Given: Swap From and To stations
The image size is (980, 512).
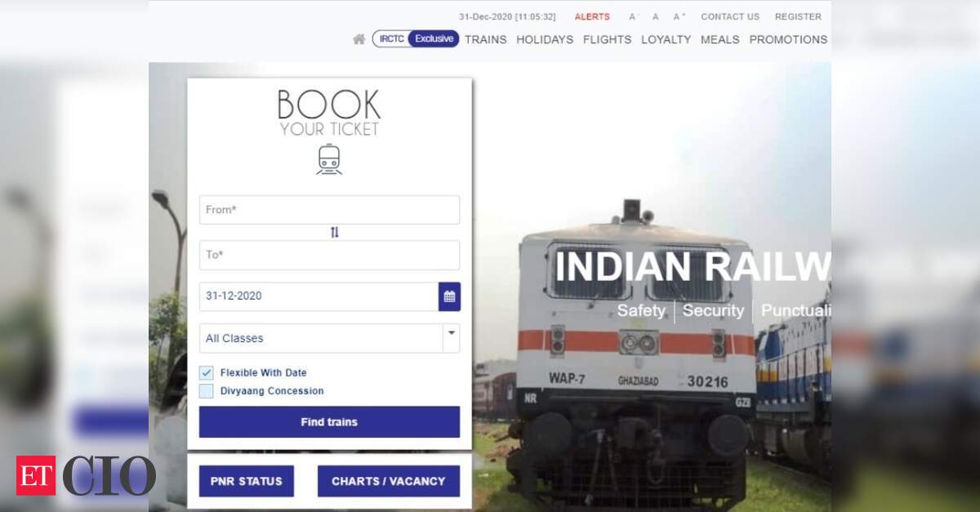Looking at the screenshot, I should pyautogui.click(x=334, y=233).
